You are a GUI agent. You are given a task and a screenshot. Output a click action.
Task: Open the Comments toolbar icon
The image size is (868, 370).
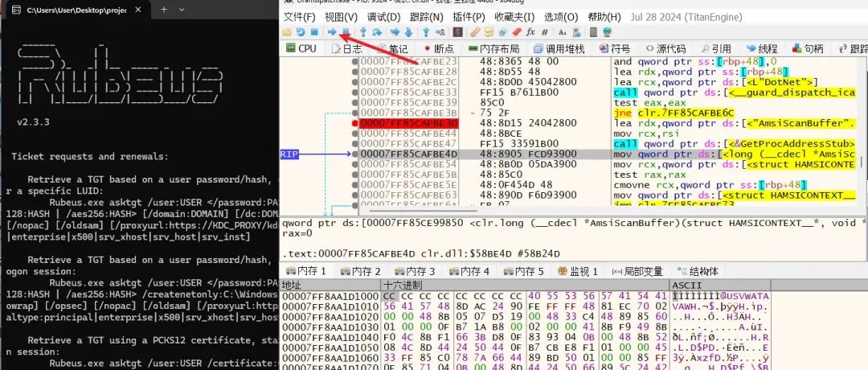(489, 31)
